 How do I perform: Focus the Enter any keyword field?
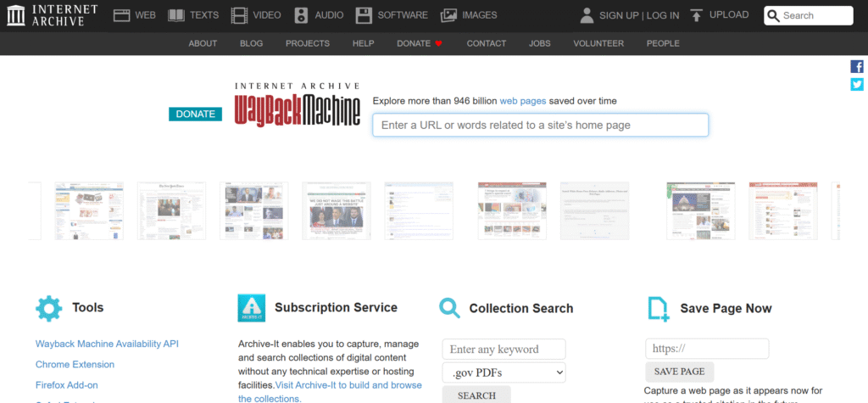point(504,350)
